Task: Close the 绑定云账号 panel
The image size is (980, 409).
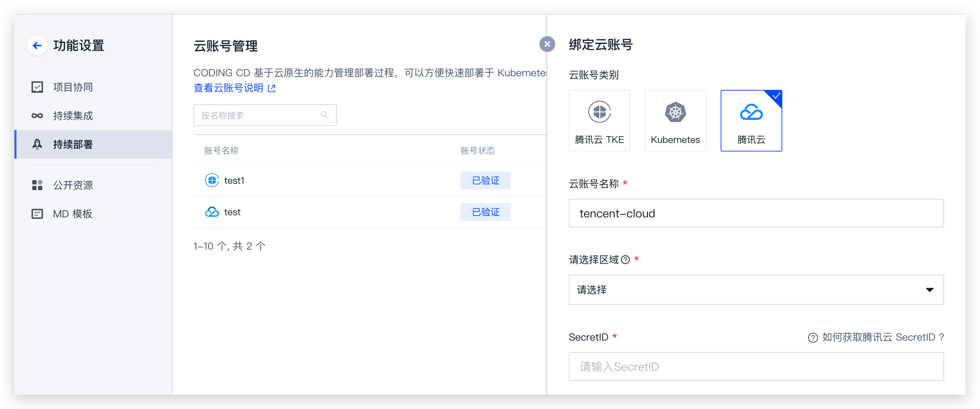Action: tap(547, 44)
